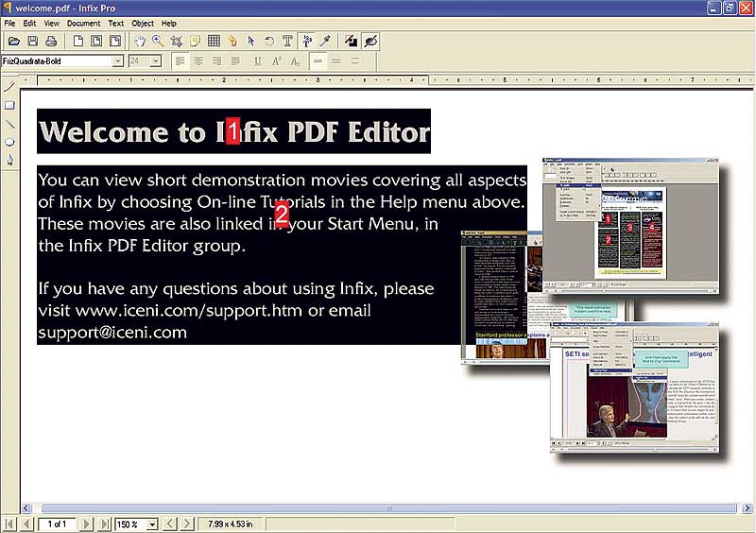The width and height of the screenshot is (756, 533).
Task: Click the table grid icon
Action: pyautogui.click(x=214, y=42)
